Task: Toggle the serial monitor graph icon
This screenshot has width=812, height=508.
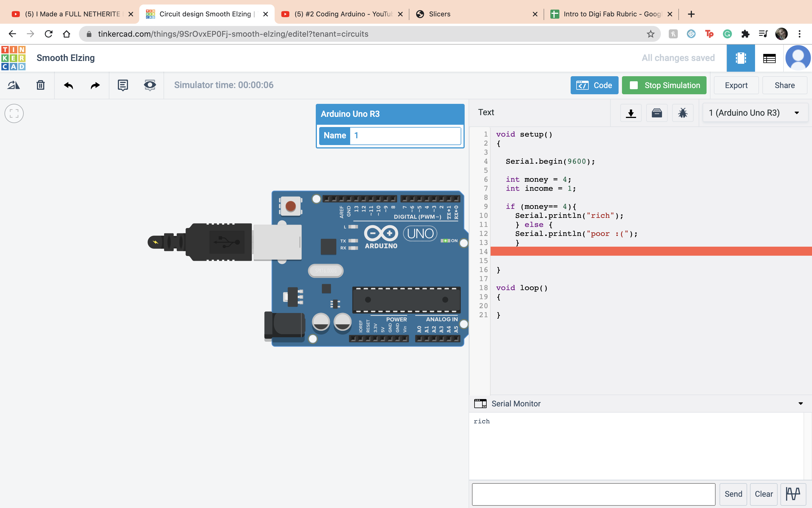Action: pos(793,494)
